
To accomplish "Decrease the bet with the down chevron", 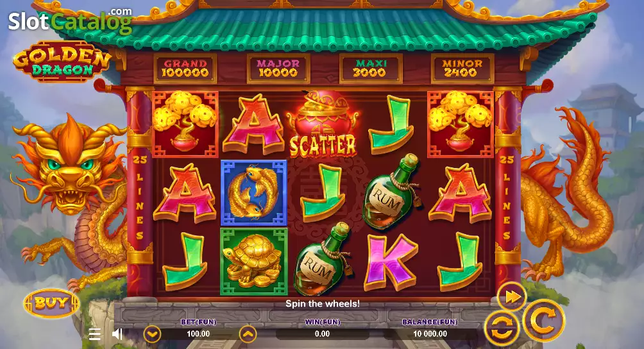I will pos(152,334).
